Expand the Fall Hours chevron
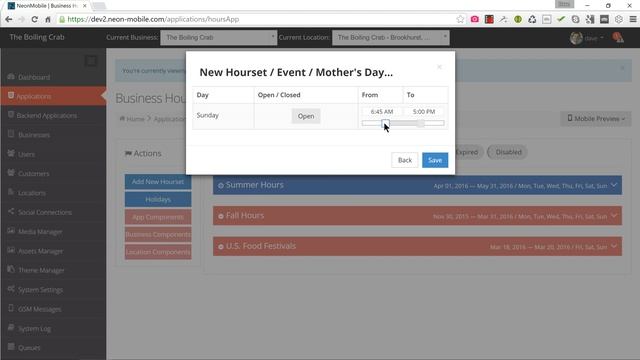The image size is (640, 360). [613, 216]
